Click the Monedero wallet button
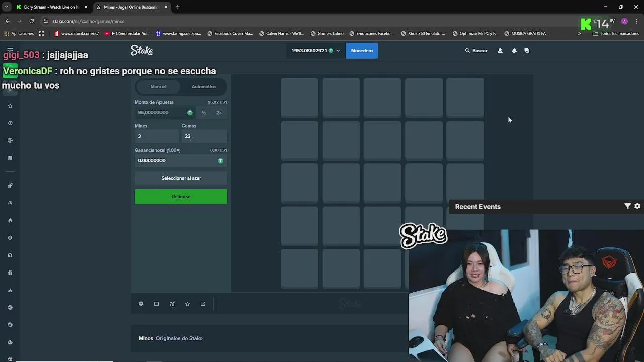The height and width of the screenshot is (362, 644). (362, 51)
